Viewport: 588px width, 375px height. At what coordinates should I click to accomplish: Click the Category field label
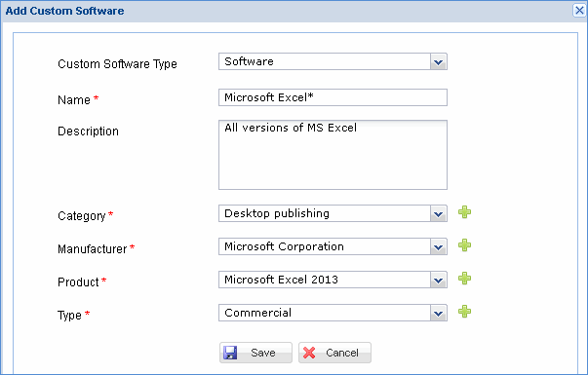[82, 216]
